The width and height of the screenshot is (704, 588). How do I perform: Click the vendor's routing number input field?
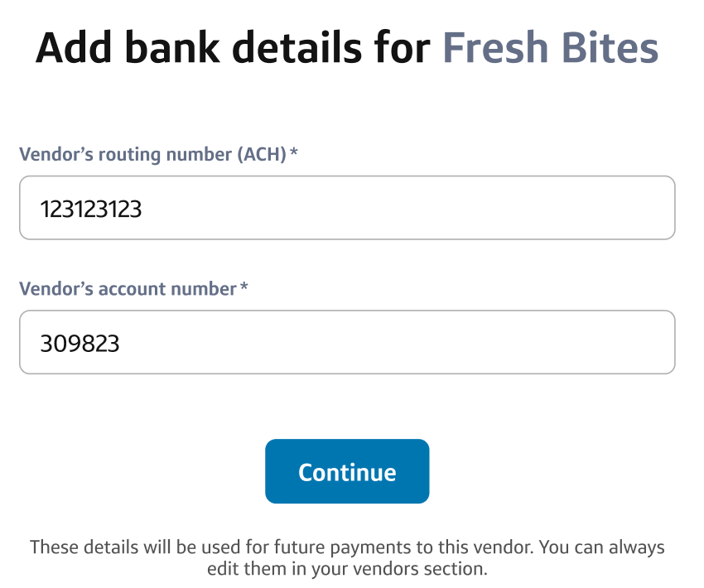pyautogui.click(x=347, y=208)
